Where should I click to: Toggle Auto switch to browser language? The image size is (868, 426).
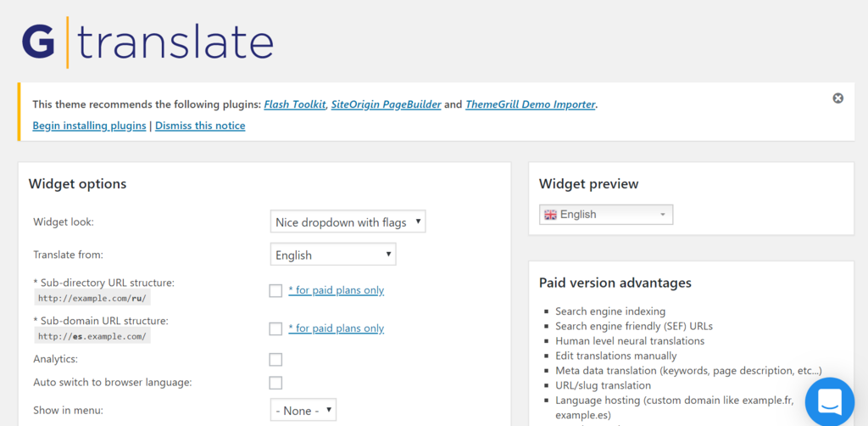[275, 383]
